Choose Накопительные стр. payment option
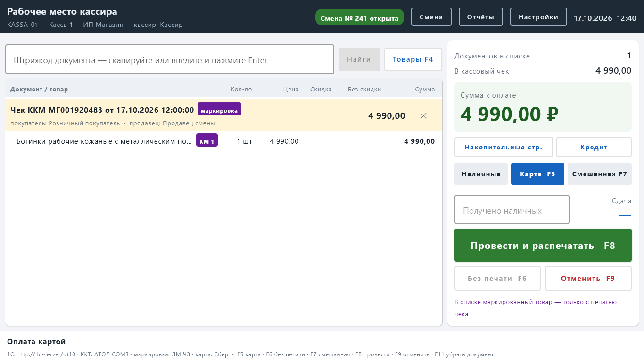The height and width of the screenshot is (362, 644). click(504, 147)
